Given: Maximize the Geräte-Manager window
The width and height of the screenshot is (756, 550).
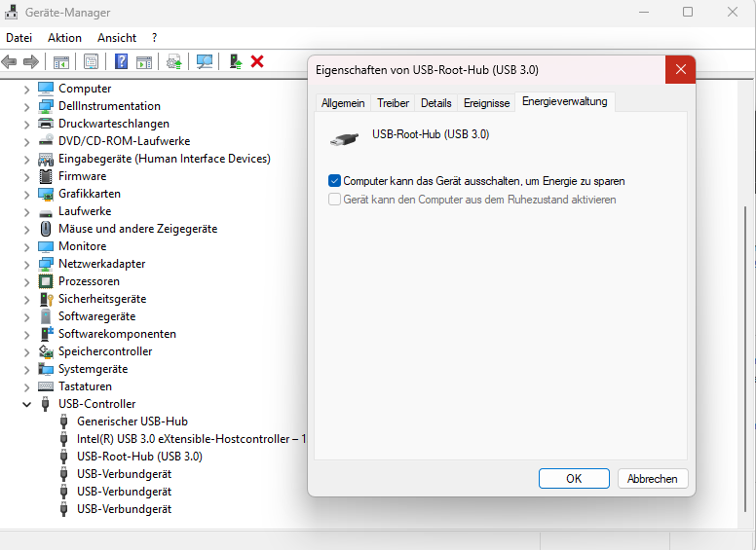Looking at the screenshot, I should tap(688, 12).
